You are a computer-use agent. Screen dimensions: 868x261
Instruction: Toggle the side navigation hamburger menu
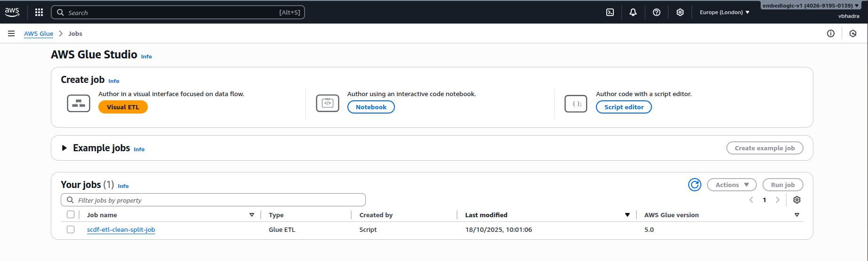coord(11,33)
